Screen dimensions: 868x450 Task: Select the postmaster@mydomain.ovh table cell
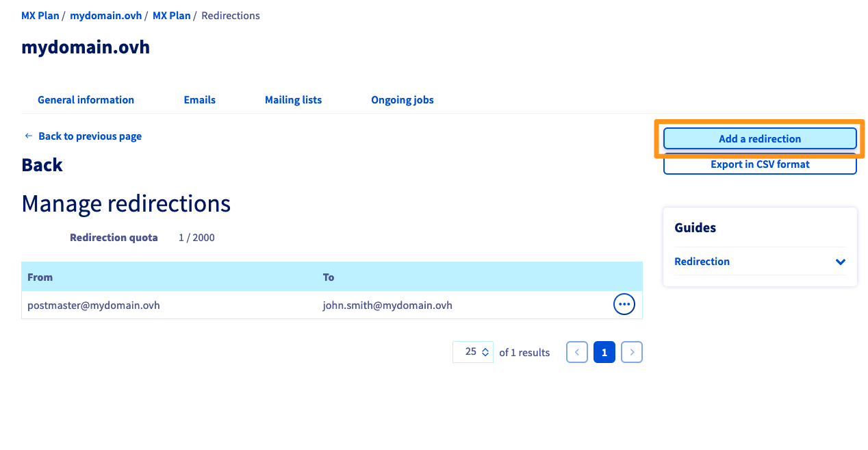[94, 305]
